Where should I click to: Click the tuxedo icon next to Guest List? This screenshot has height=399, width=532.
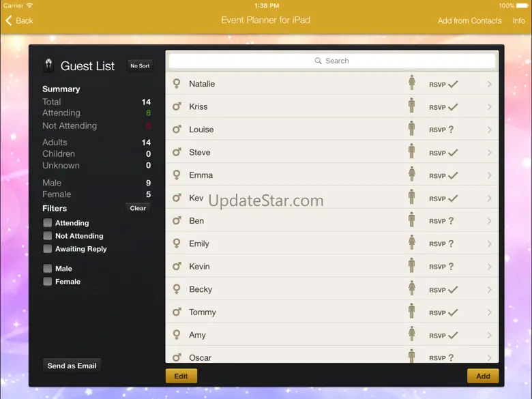point(48,65)
